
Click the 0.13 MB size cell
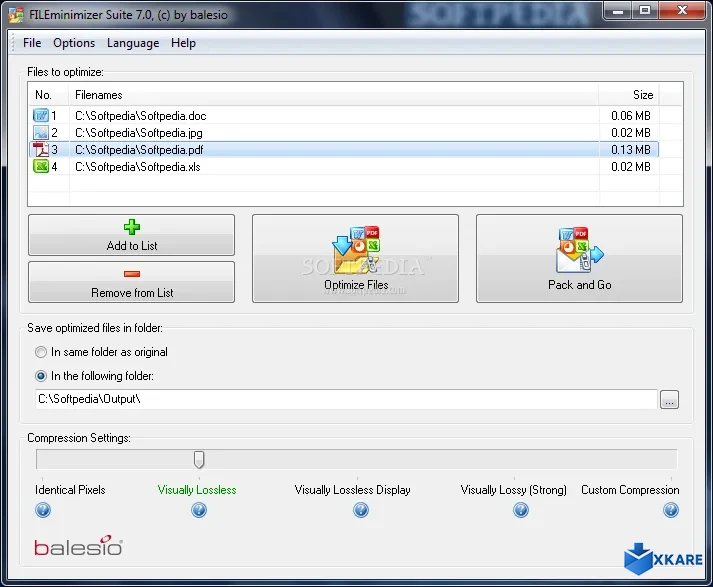[631, 150]
